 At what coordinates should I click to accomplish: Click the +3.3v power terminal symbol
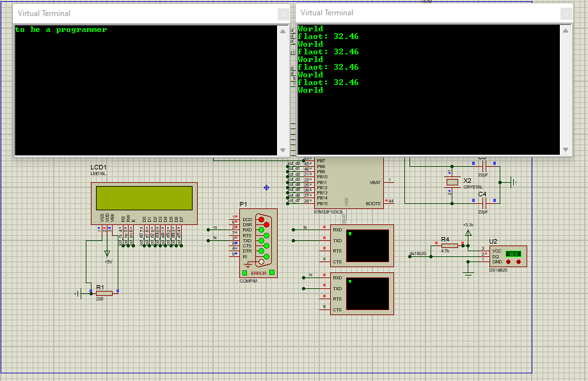[468, 233]
